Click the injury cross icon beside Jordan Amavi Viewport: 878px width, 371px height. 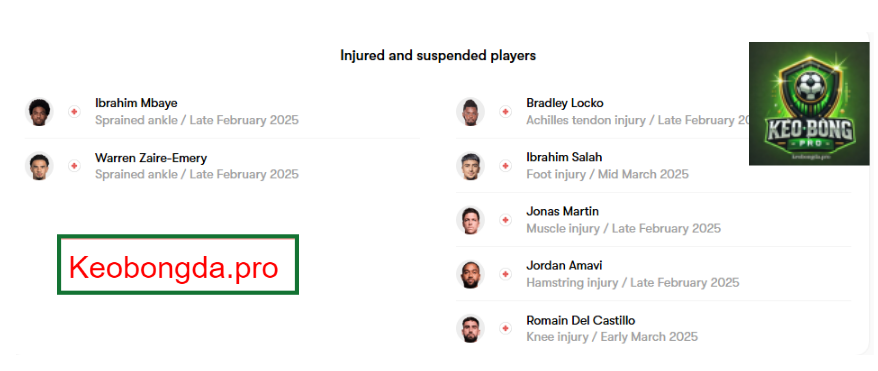505,274
